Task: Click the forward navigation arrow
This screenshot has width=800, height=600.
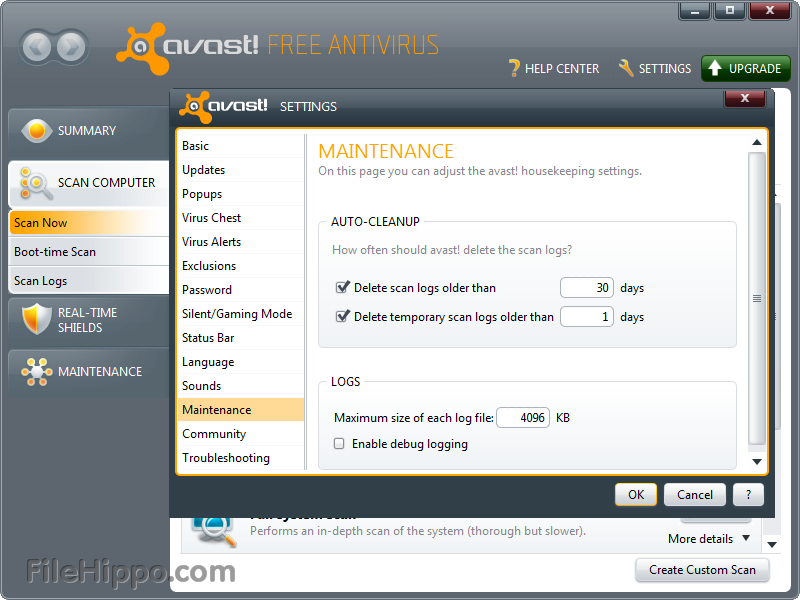Action: click(68, 47)
